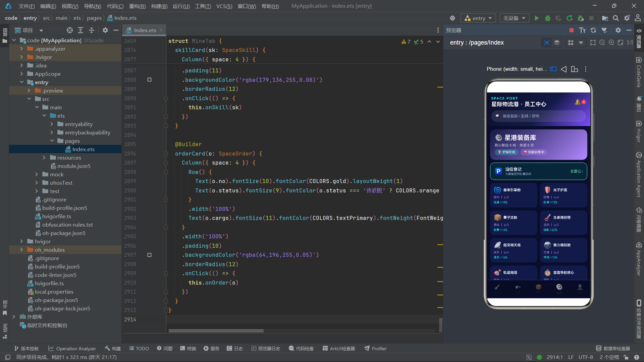The height and width of the screenshot is (362, 644).
Task: Zoom in the preview
Action: (x=611, y=43)
